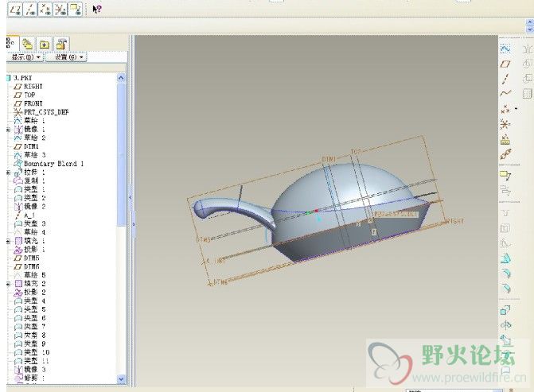Collapse navigator panel with left arrow
The width and height of the screenshot is (534, 392).
tap(130, 197)
